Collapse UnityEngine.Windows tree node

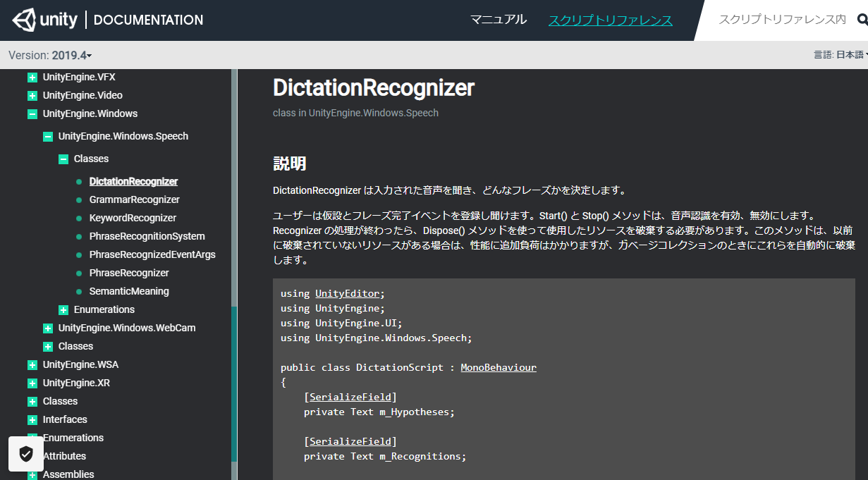[x=32, y=114]
